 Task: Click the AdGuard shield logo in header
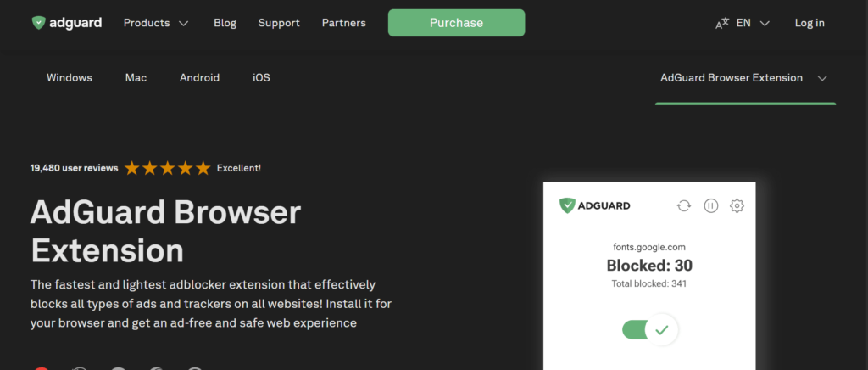pyautogui.click(x=38, y=23)
